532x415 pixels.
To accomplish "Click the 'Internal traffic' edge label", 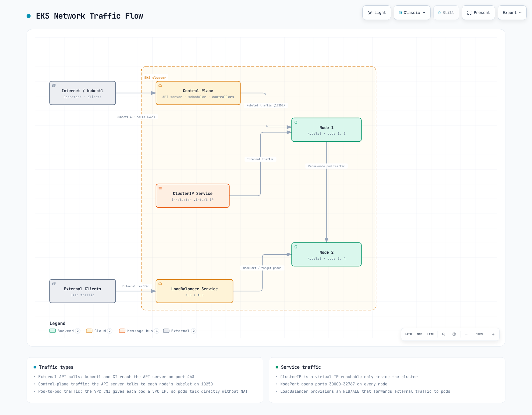I will point(260,159).
